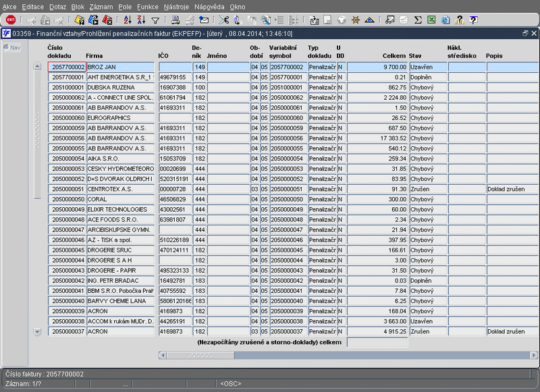Open the Záznam menu
This screenshot has height=392, width=540.
coord(103,6)
